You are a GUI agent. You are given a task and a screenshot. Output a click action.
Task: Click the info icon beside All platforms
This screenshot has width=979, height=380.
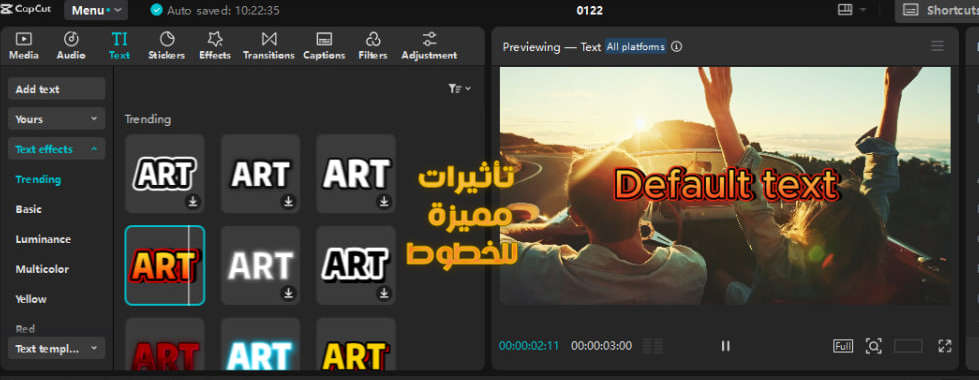[x=676, y=46]
